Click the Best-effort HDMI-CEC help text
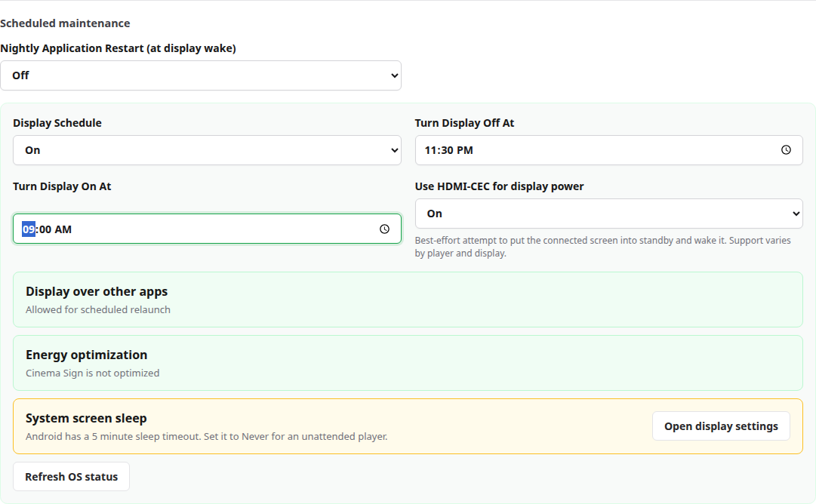Screen dimensions: 816x504 (602, 247)
